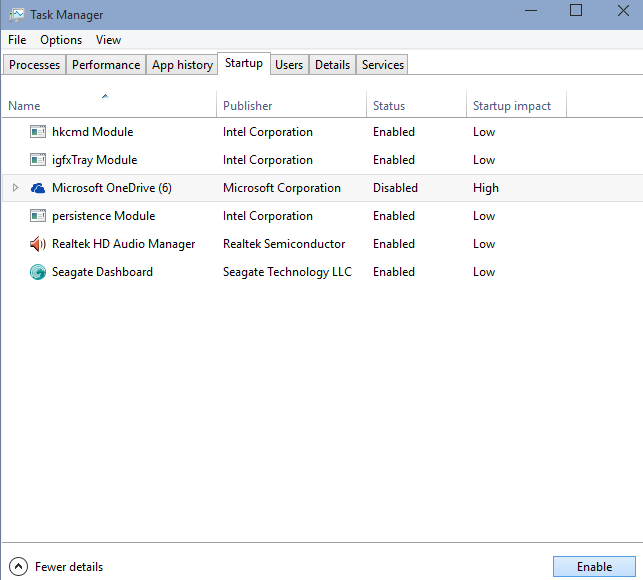This screenshot has height=580, width=643.
Task: Click the Microsoft OneDrive cloud icon
Action: [x=38, y=188]
